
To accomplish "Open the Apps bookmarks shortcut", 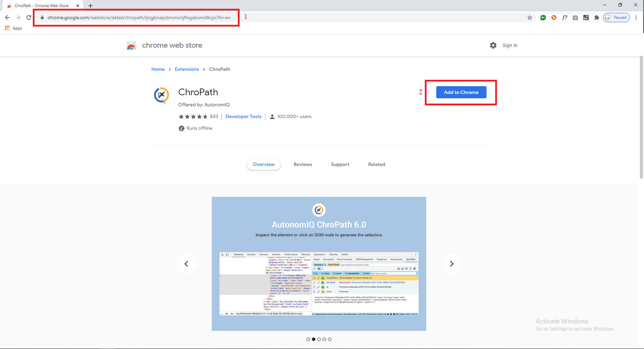I will click(13, 28).
